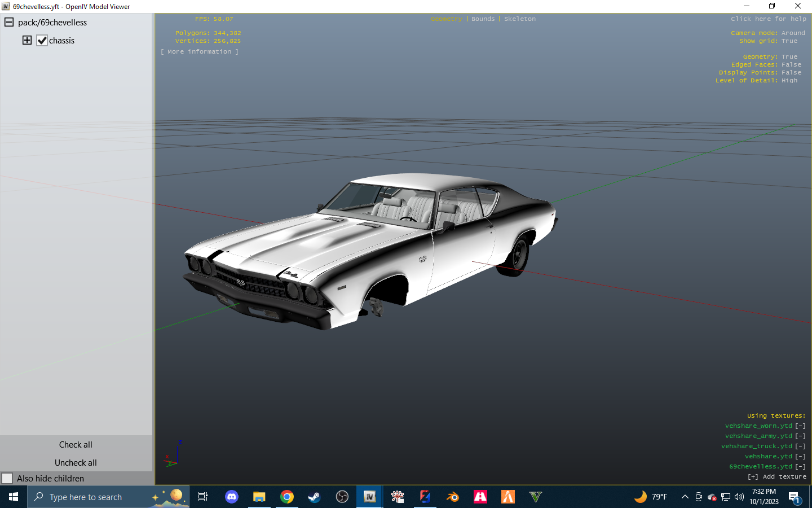Remove the 69chevelless.ytd texture with [-]

click(x=800, y=467)
